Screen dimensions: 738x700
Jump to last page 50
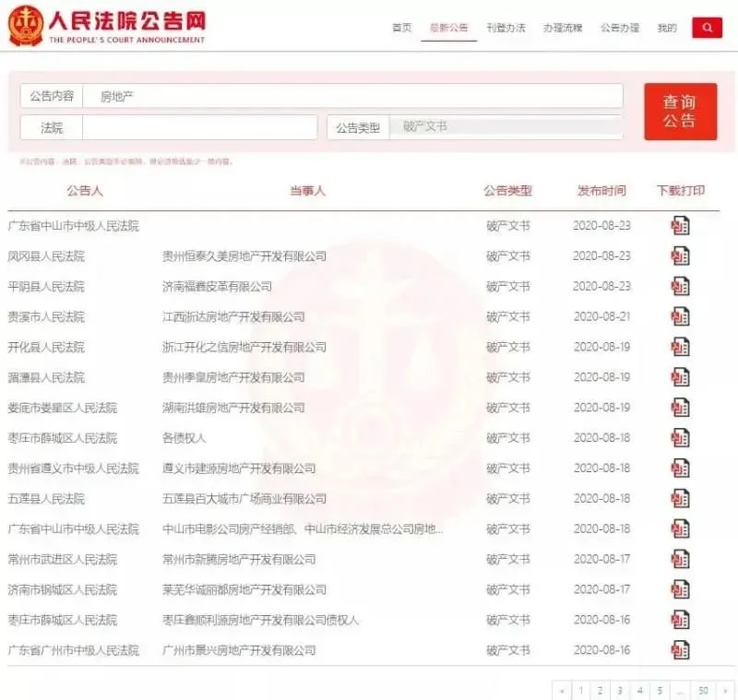[703, 691]
